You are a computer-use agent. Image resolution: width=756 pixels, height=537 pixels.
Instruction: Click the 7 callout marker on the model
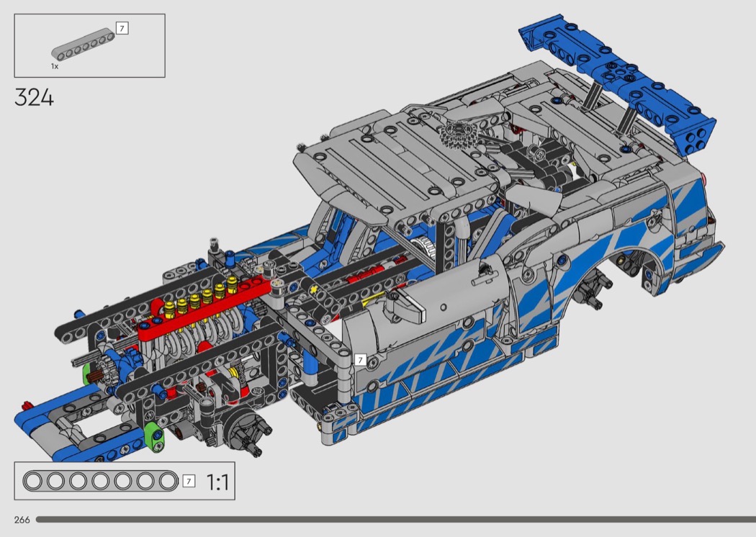coord(361,360)
